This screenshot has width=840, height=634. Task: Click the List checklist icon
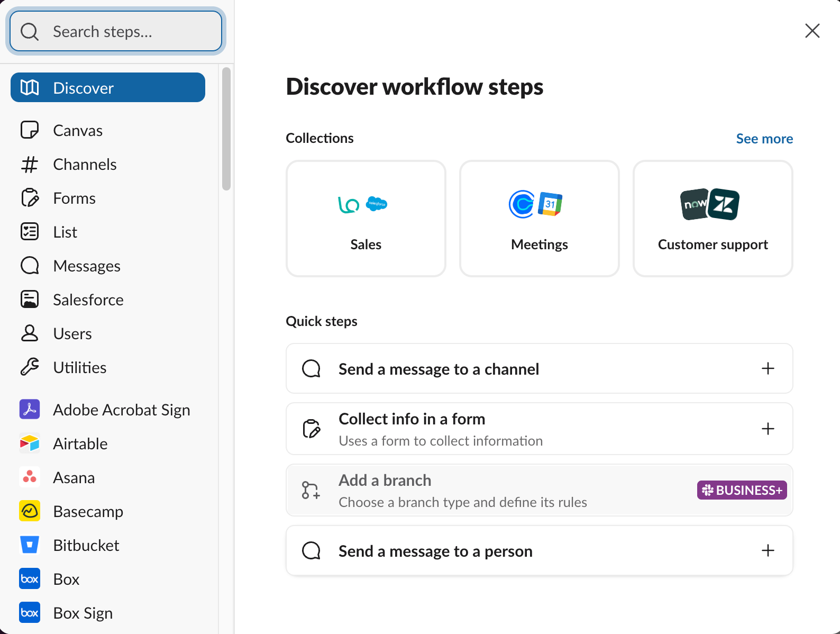coord(30,232)
